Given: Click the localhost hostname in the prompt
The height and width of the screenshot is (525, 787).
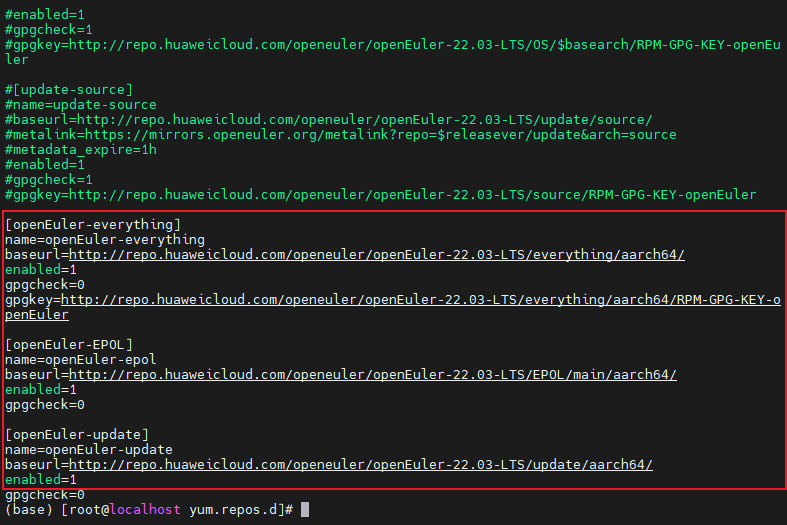Looking at the screenshot, I should [x=145, y=510].
